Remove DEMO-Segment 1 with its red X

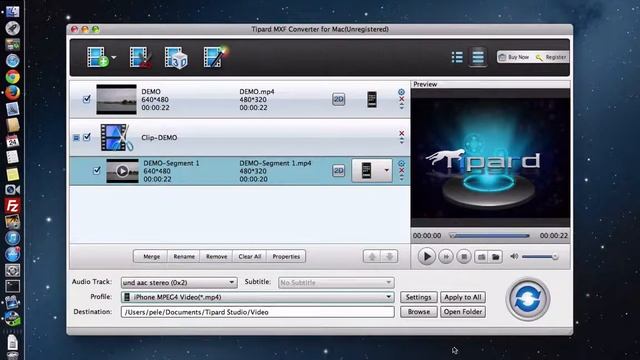pos(402,170)
